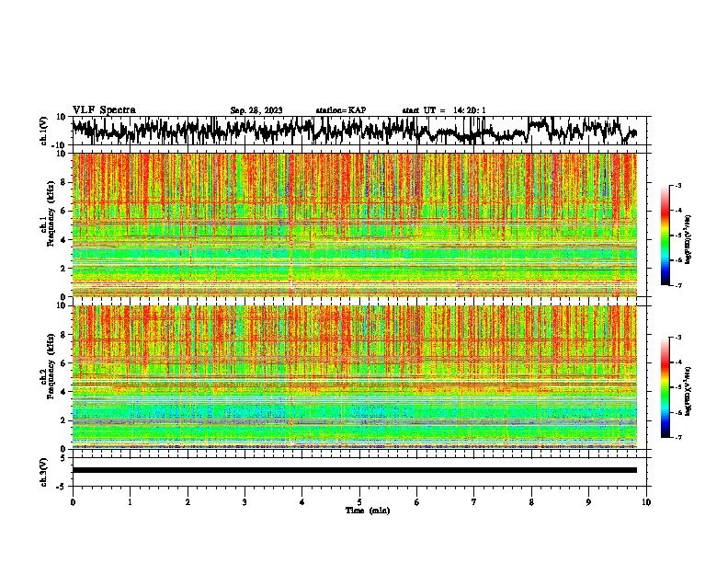The image size is (728, 563).
Task: Click the ch.1 voltage waveform trace
Action: [354, 131]
